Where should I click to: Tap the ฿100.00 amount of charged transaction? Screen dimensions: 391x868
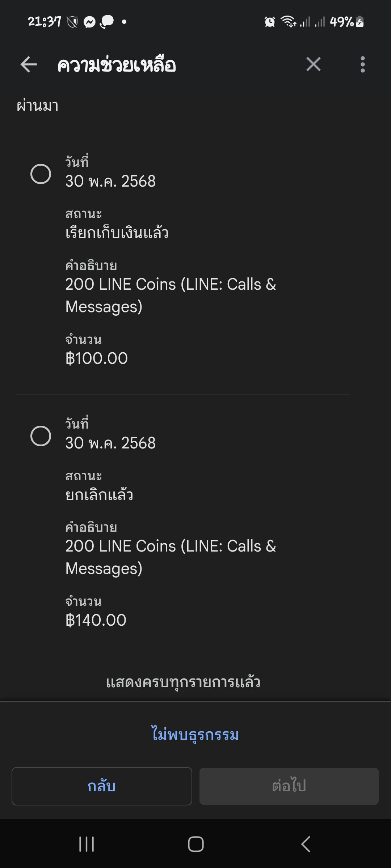click(97, 358)
